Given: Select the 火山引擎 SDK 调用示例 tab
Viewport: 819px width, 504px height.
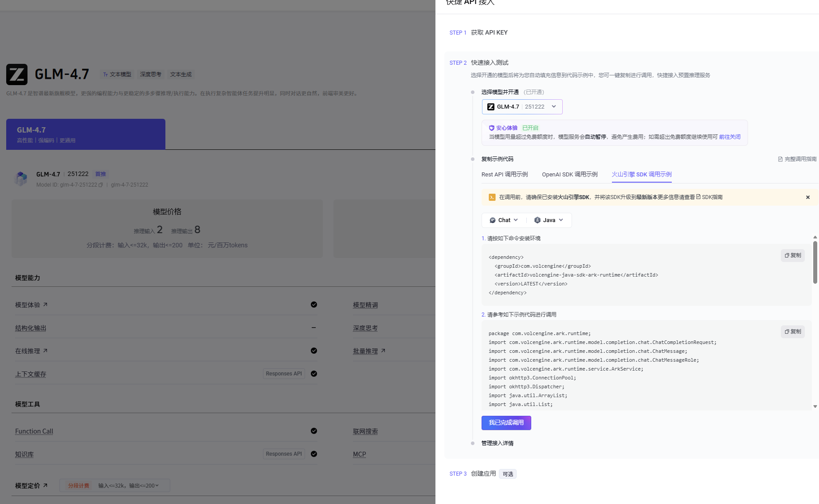Looking at the screenshot, I should pyautogui.click(x=642, y=175).
